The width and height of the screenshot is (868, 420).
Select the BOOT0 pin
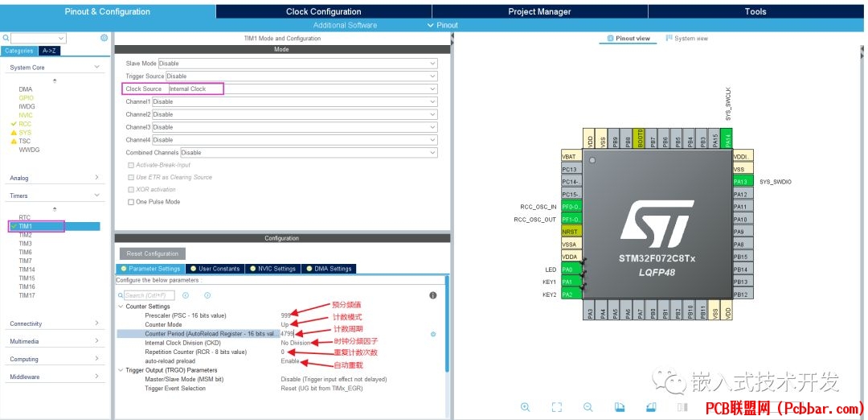641,138
